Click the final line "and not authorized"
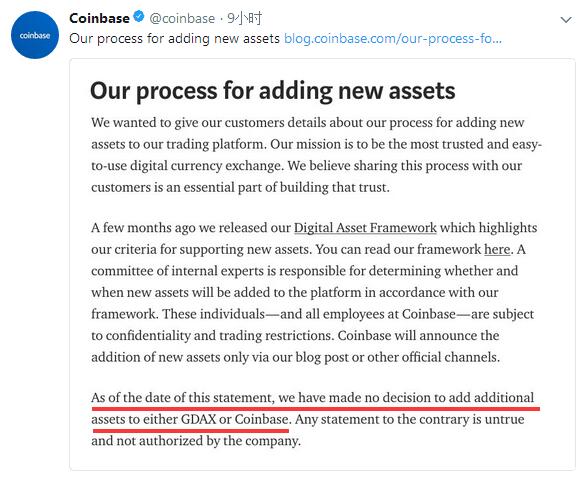 196,441
